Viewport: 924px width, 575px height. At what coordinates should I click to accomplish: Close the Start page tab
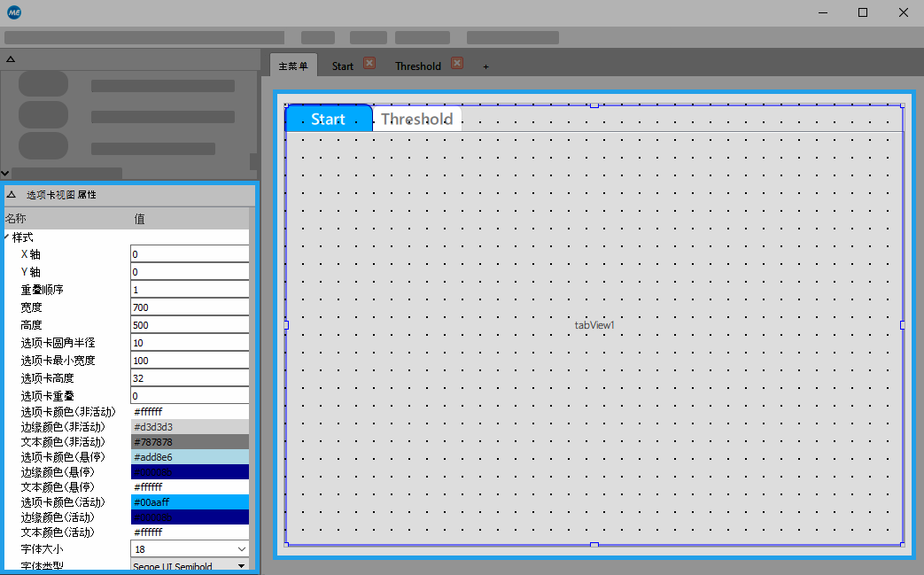pos(369,64)
